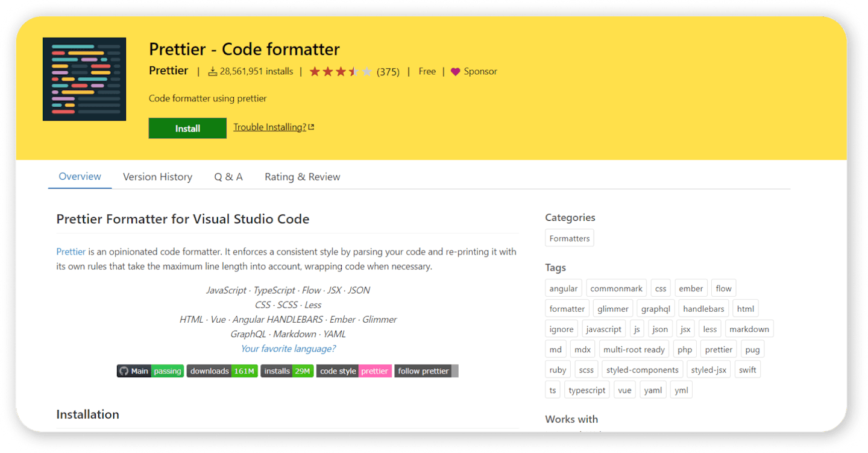Go to the Rating & Review tab

tap(302, 177)
